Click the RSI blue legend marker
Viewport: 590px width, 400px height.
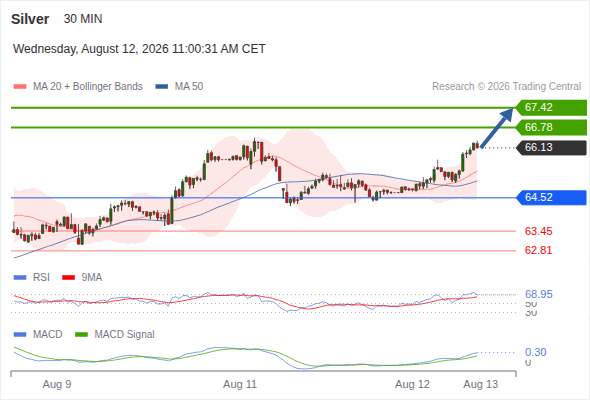coord(20,278)
